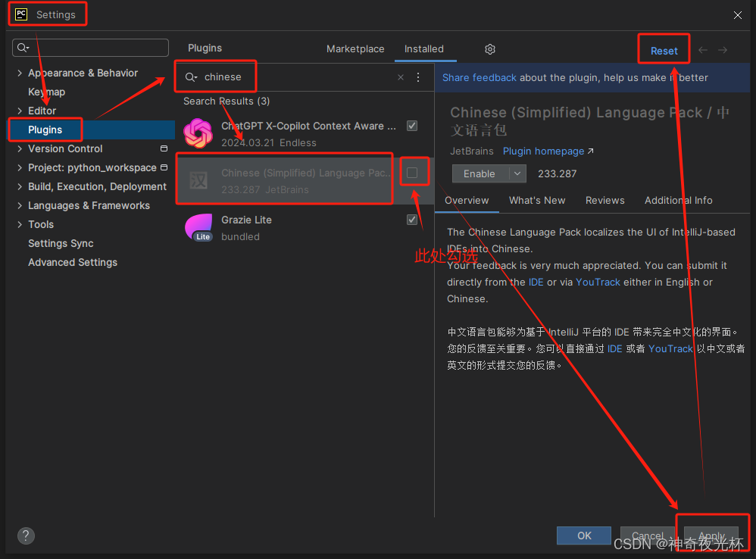
Task: Select Keymap in the settings tree
Action: click(x=46, y=92)
